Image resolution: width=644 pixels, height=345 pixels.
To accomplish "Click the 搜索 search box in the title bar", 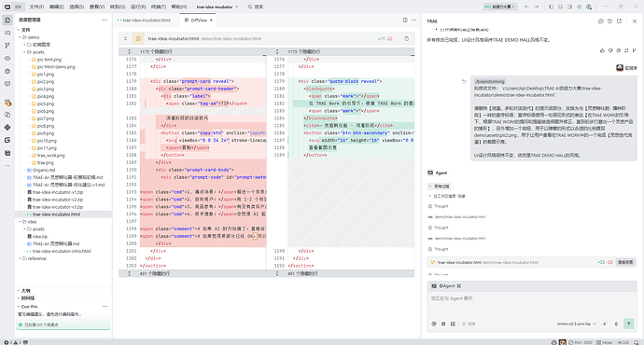I will (256, 7).
